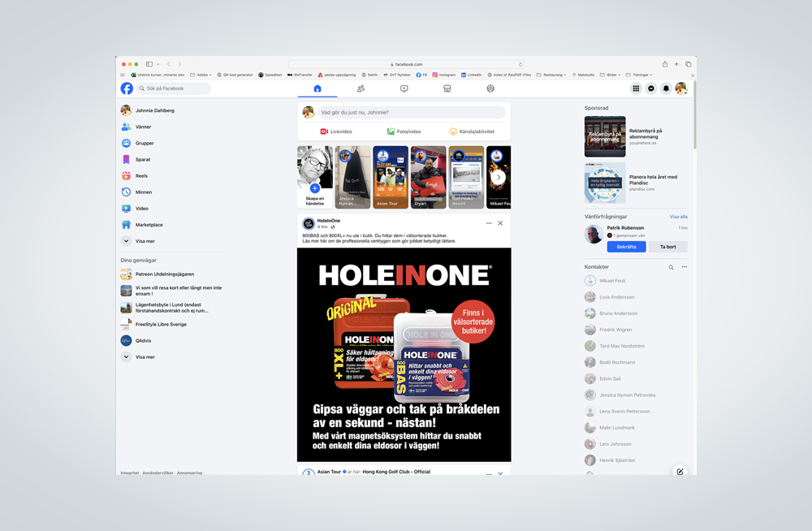Open Messenger chats icon
Viewport: 812px width, 531px height.
point(651,88)
